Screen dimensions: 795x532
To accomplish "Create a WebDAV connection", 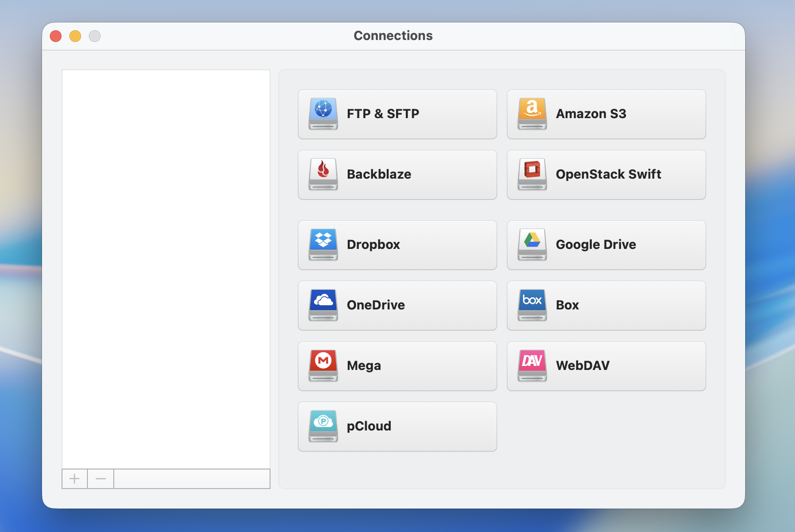I will (x=607, y=366).
